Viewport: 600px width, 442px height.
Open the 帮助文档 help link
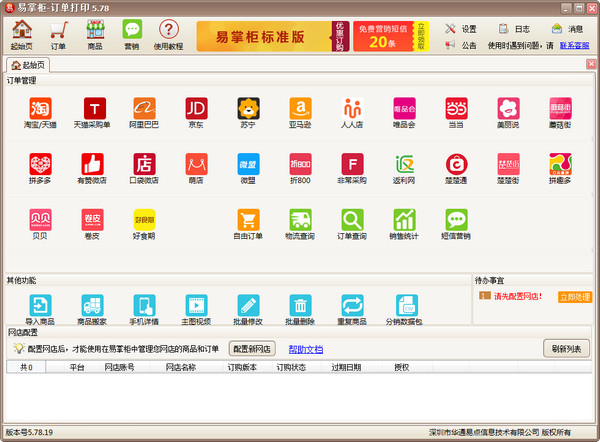coord(305,349)
